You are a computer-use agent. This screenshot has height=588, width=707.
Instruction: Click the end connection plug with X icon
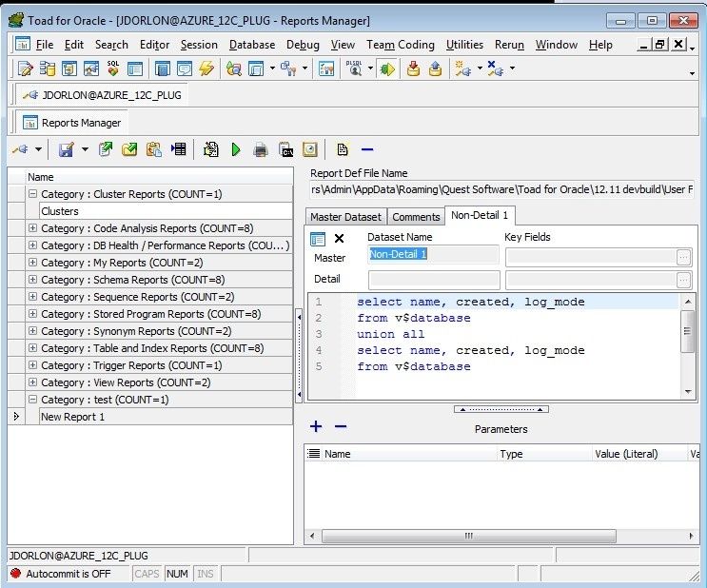(495, 69)
